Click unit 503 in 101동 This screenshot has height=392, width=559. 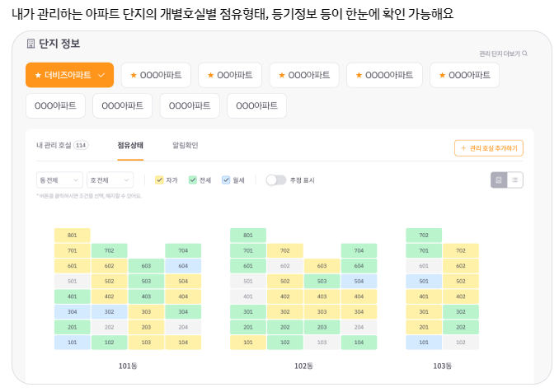click(x=146, y=282)
